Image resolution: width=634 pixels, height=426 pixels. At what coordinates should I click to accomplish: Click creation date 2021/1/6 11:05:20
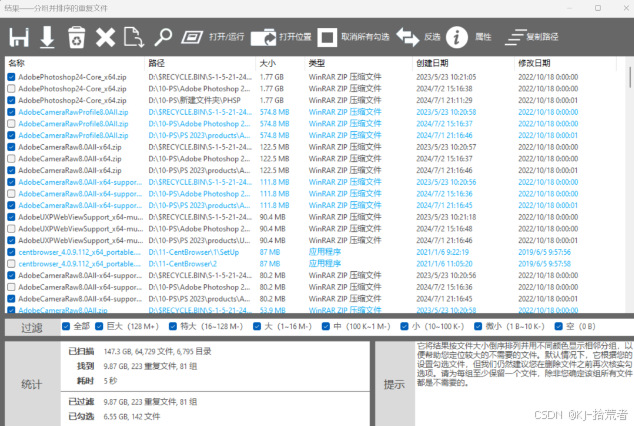(444, 264)
